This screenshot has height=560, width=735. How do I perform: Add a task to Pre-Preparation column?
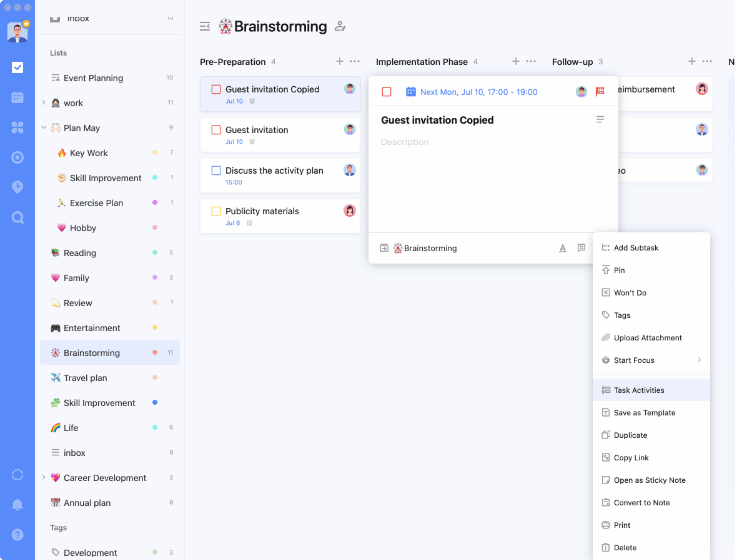(340, 61)
